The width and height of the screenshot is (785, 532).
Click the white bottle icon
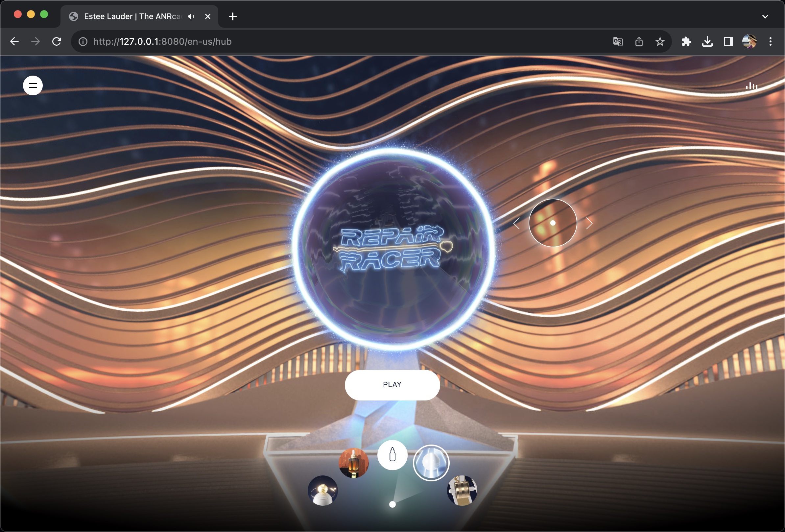392,455
